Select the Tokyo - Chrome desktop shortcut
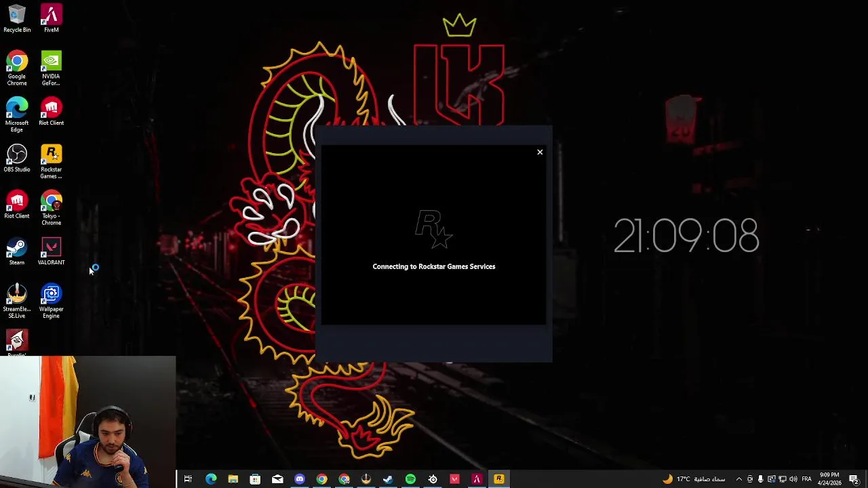This screenshot has height=488, width=868. (x=51, y=209)
